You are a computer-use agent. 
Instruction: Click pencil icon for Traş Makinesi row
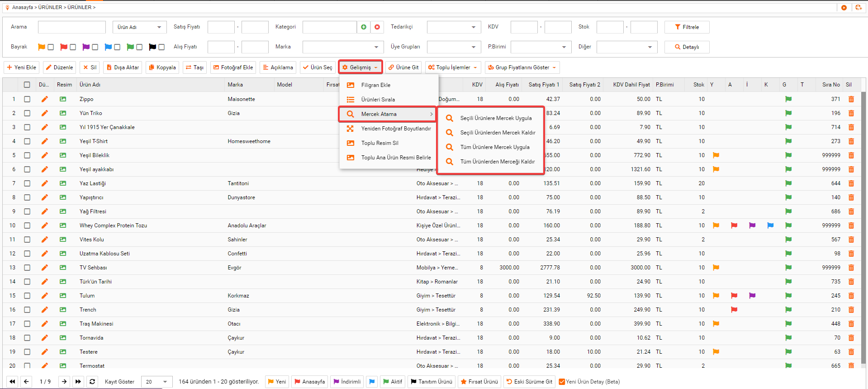[x=44, y=324]
